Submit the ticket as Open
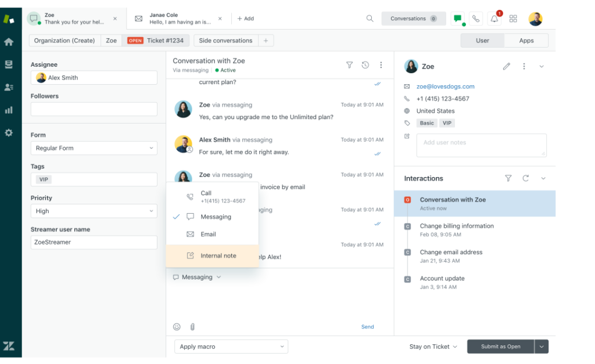The width and height of the screenshot is (595, 364). (500, 346)
